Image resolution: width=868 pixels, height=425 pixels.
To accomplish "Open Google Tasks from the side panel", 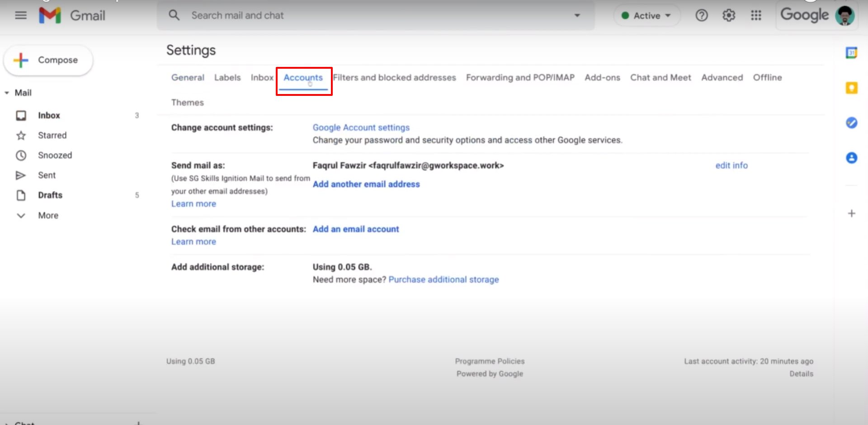I will (x=852, y=123).
